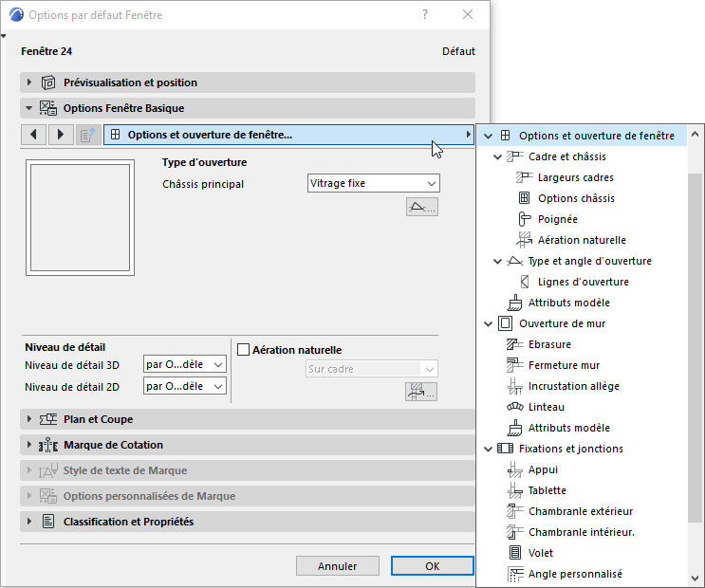
Task: Select Ebrasure entry in list
Action: (549, 344)
